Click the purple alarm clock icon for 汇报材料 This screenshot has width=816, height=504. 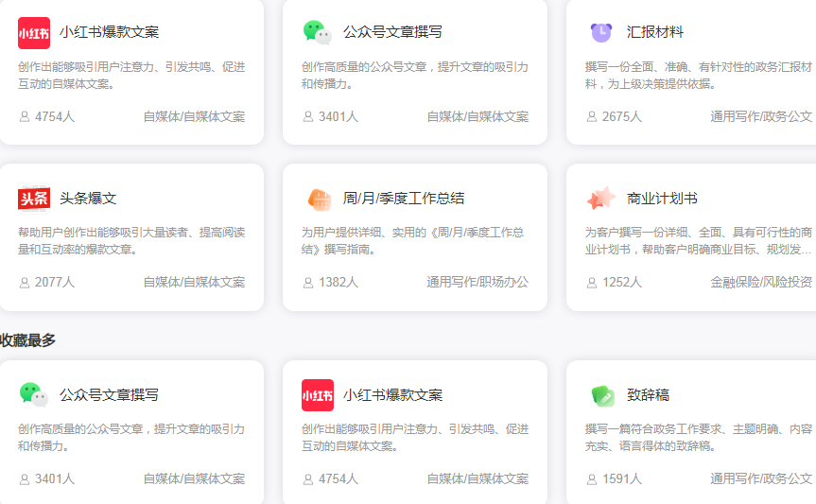[x=601, y=32]
